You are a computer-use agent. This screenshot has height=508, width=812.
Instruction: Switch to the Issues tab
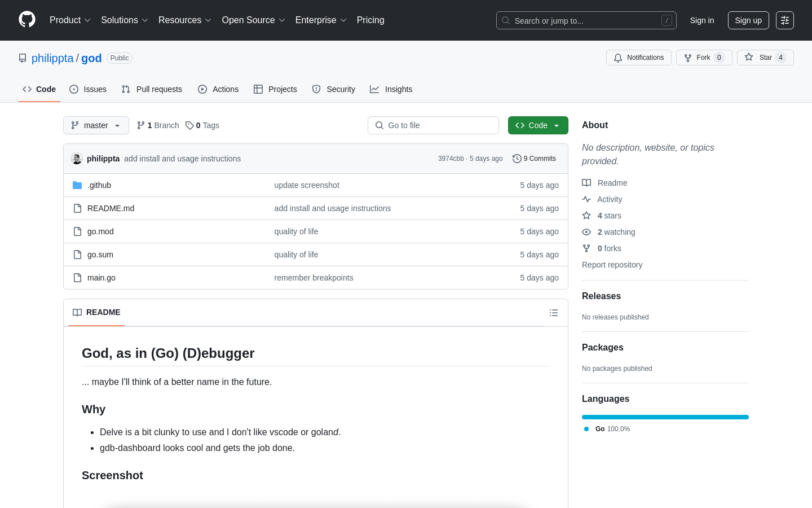click(88, 89)
